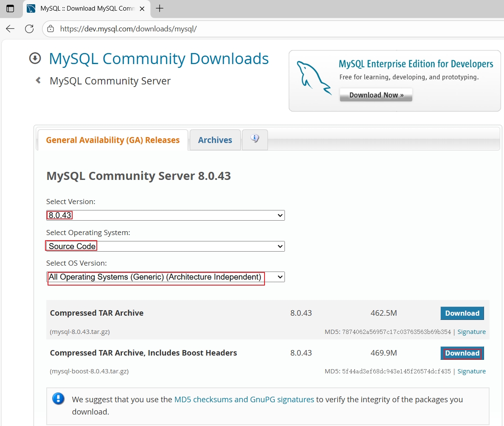The height and width of the screenshot is (426, 504).
Task: Click the browser back arrow
Action: [10, 29]
